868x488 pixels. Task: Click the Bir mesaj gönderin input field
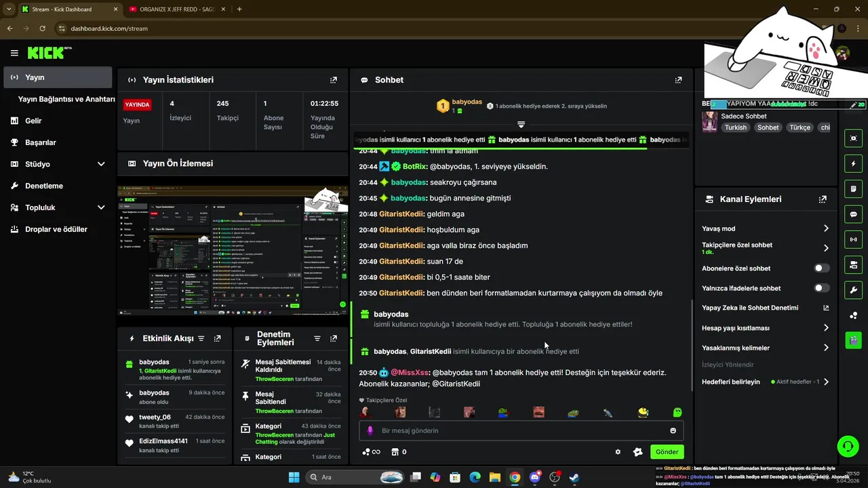521,430
